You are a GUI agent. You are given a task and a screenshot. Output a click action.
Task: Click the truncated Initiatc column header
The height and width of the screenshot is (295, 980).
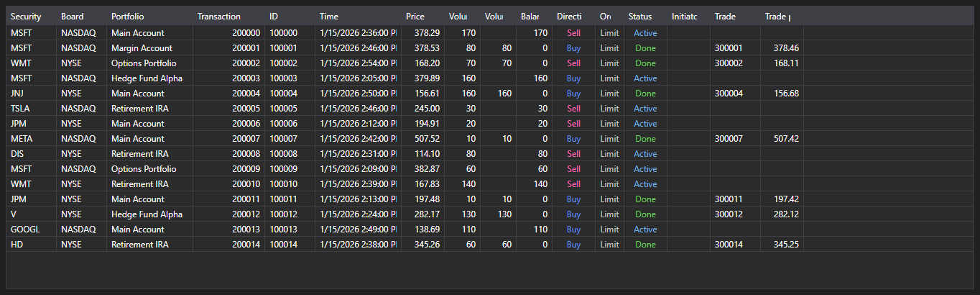click(688, 16)
